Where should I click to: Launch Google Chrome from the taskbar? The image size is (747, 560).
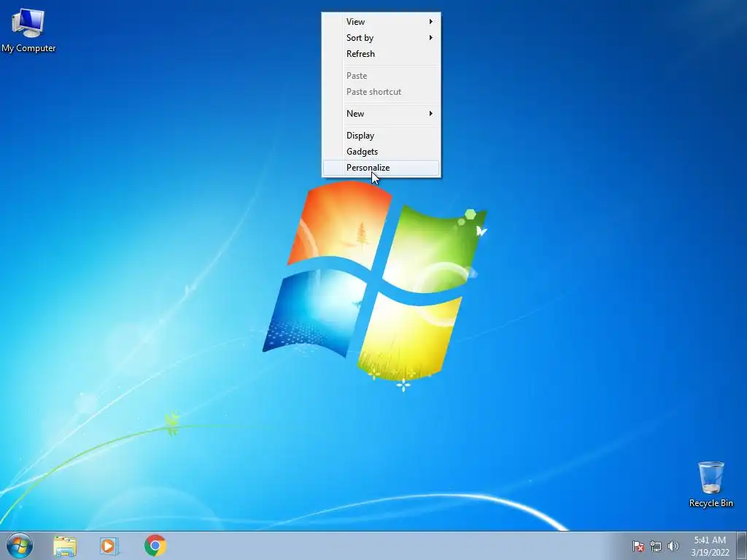tap(155, 545)
